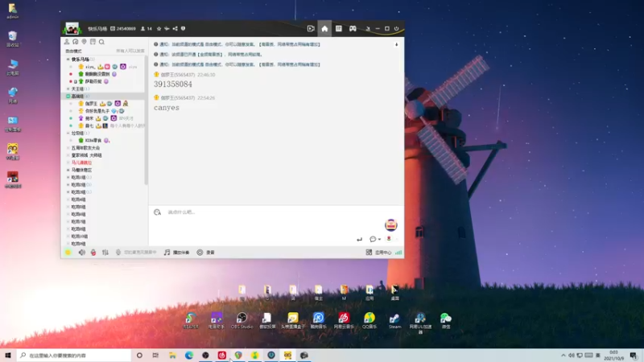Image resolution: width=644 pixels, height=362 pixels.
Task: Open the video live icon in header
Action: 311,28
